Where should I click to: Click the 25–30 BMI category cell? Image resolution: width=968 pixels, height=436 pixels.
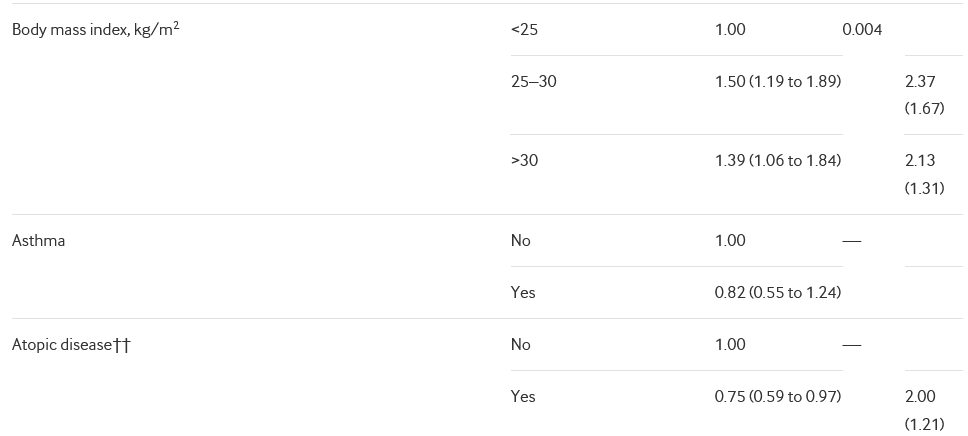pyautogui.click(x=533, y=82)
